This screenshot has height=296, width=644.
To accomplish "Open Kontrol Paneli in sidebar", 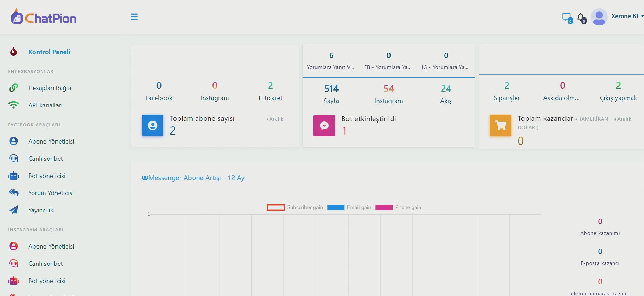I will pyautogui.click(x=49, y=52).
